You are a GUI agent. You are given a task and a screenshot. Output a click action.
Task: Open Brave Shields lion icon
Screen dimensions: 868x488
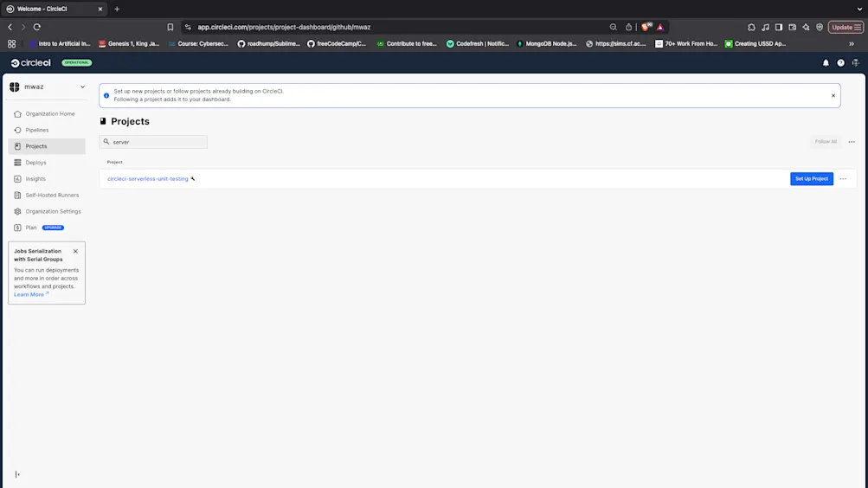pyautogui.click(x=646, y=27)
